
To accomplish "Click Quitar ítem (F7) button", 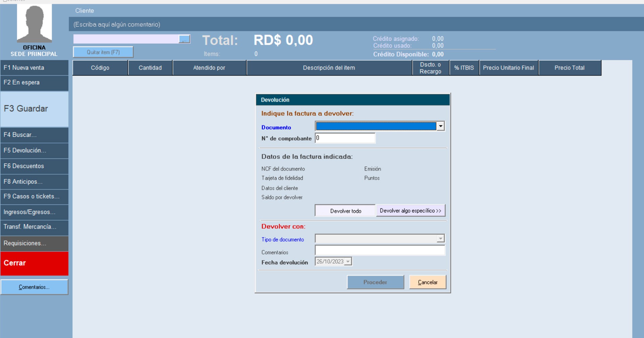I will 103,52.
